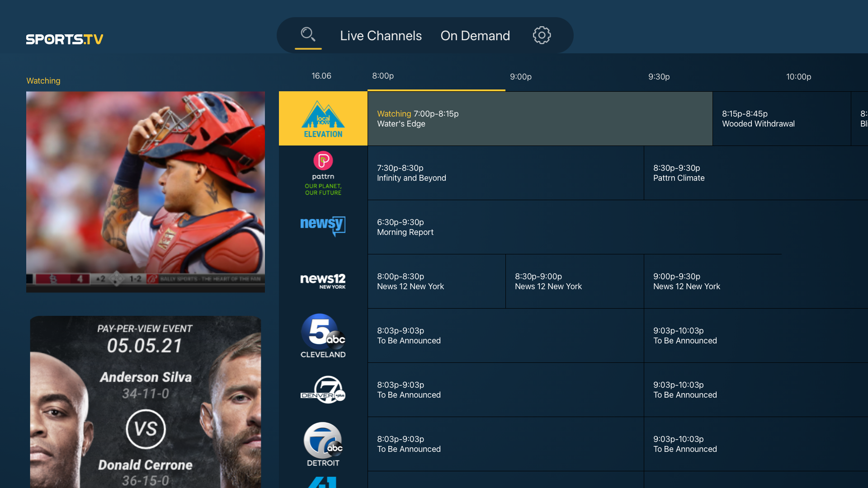Switch to the On Demand tab
The width and height of the screenshot is (868, 488).
pyautogui.click(x=475, y=36)
